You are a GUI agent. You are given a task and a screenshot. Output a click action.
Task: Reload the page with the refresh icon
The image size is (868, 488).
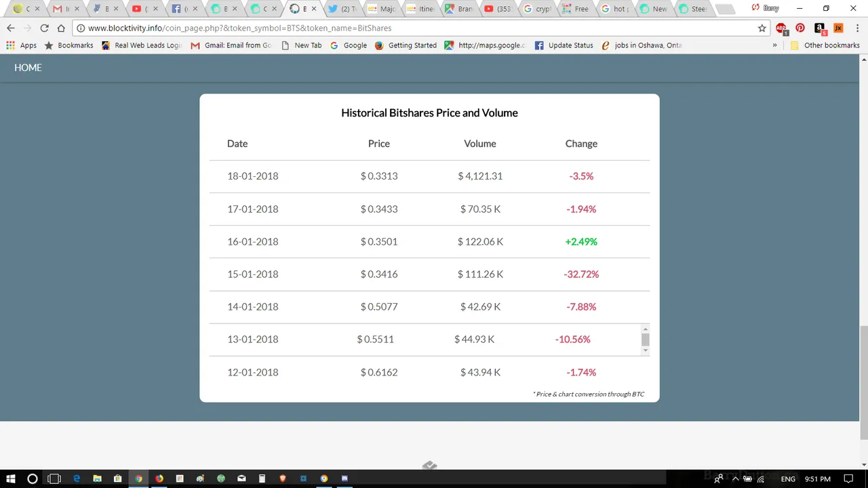[44, 28]
